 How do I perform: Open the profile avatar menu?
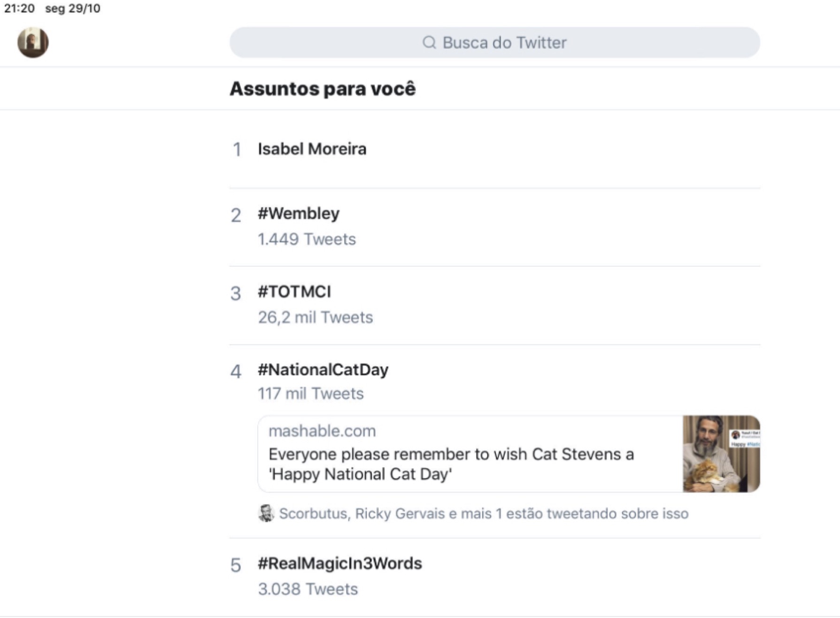(33, 42)
